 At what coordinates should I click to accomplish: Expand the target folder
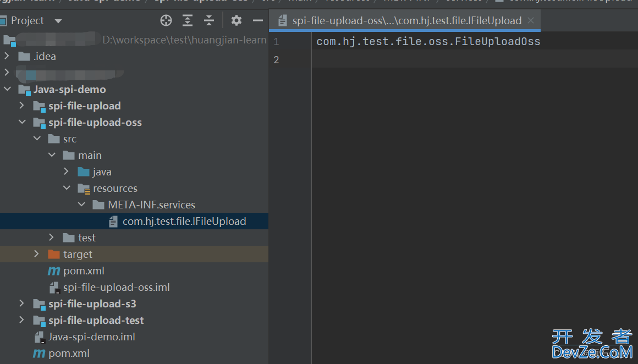[x=37, y=254]
